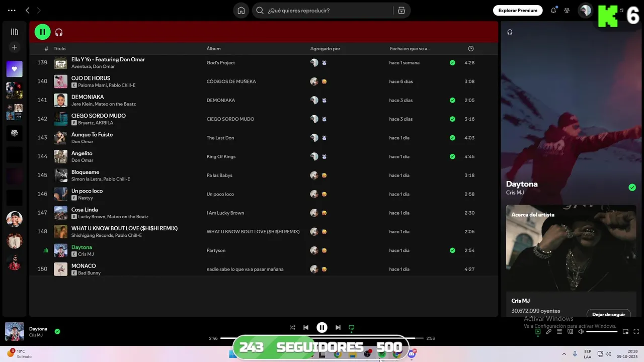The width and height of the screenshot is (644, 362).
Task: Expand hidden system tray icons
Action: coord(564,354)
